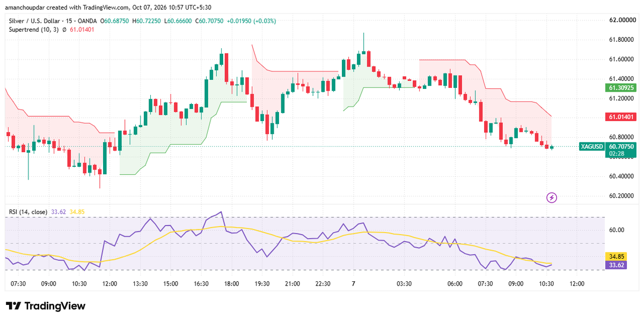The width and height of the screenshot is (644, 321).
Task: Click the 03:30 time axis label
Action: pos(404,283)
